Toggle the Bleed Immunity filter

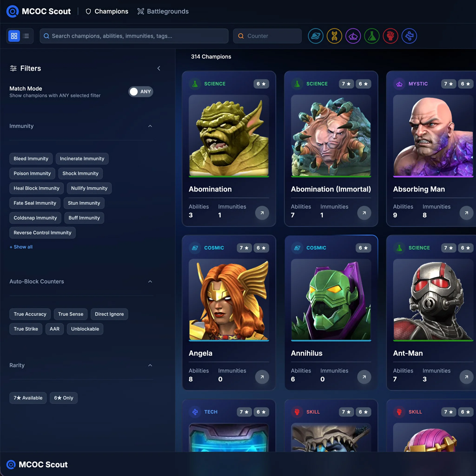click(x=31, y=159)
